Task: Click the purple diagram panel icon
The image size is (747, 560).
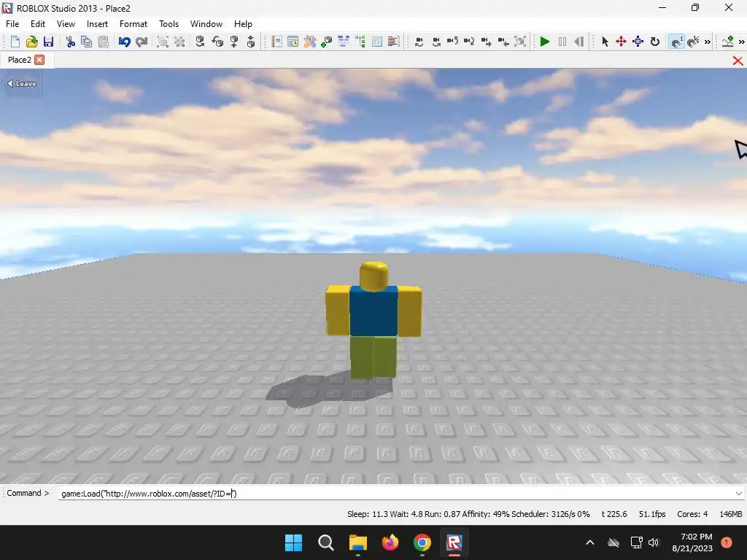Action: [344, 42]
